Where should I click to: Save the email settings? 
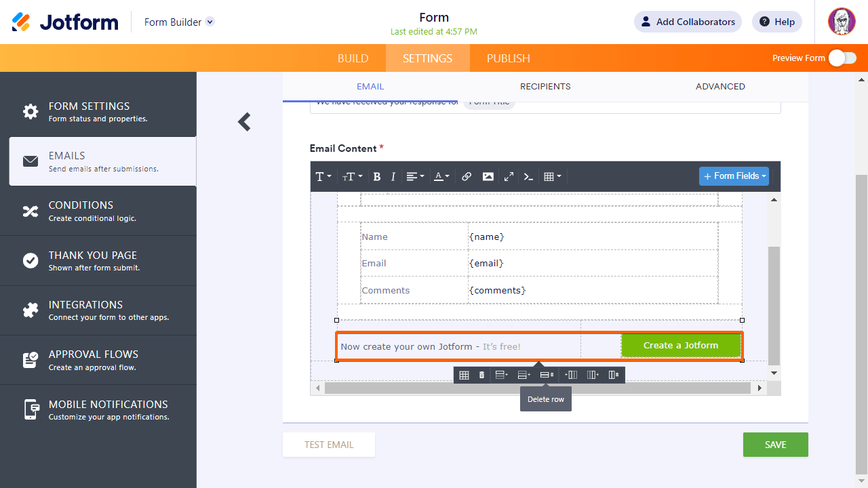coord(776,445)
